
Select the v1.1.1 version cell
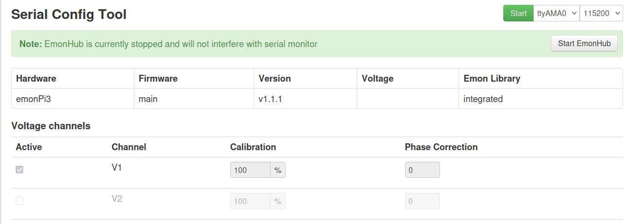click(305, 99)
